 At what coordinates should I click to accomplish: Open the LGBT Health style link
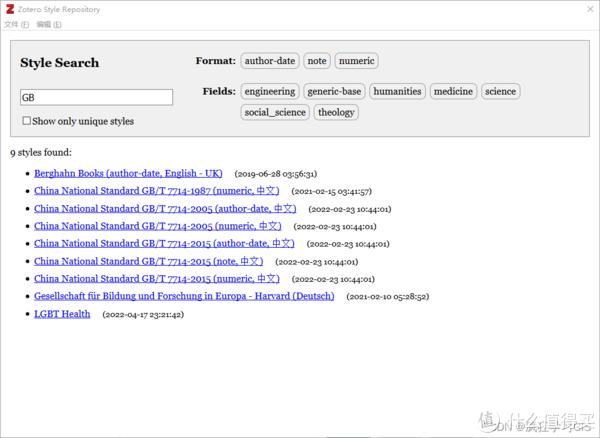(x=62, y=314)
